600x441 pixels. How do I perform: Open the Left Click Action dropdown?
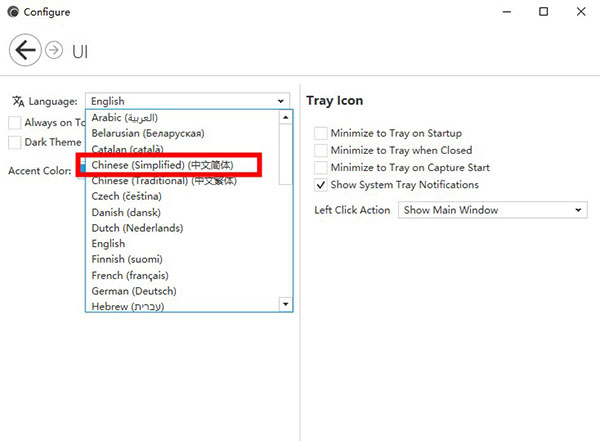(x=492, y=210)
